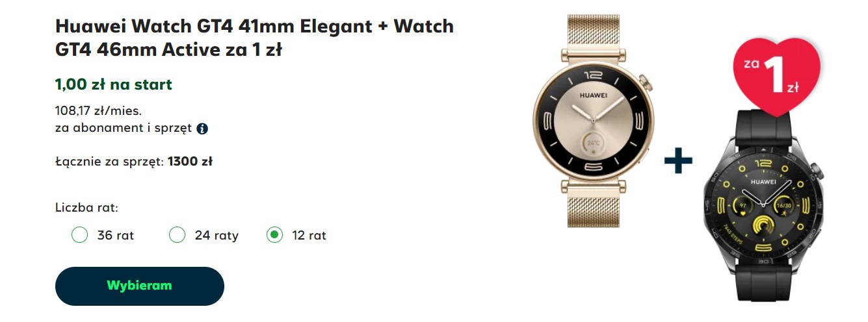Click the 'Liczba rat:' label
Viewport: 868px width, 322px height.
[x=86, y=208]
